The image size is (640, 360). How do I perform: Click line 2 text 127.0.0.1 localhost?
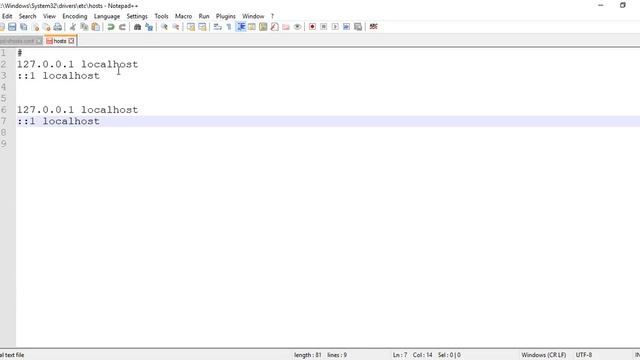tap(78, 64)
